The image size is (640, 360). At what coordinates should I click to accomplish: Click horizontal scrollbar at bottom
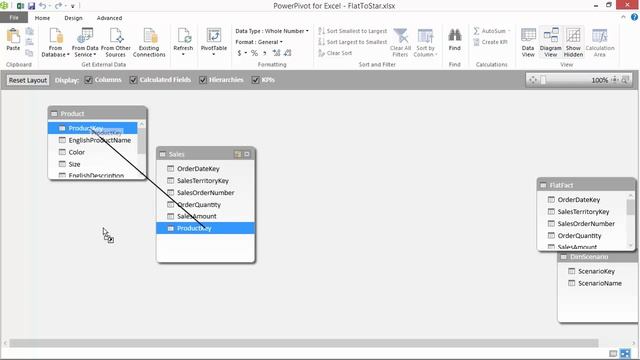[304, 343]
